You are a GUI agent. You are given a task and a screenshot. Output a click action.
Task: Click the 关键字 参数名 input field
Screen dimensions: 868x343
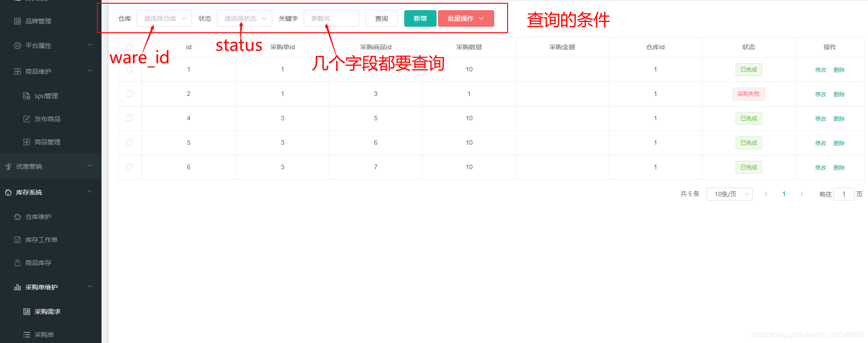331,18
